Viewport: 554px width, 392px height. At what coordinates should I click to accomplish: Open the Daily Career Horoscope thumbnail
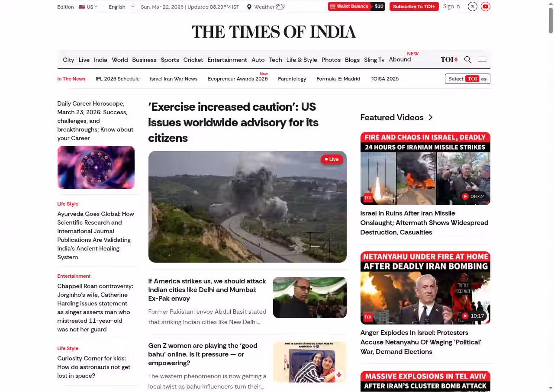coord(96,167)
